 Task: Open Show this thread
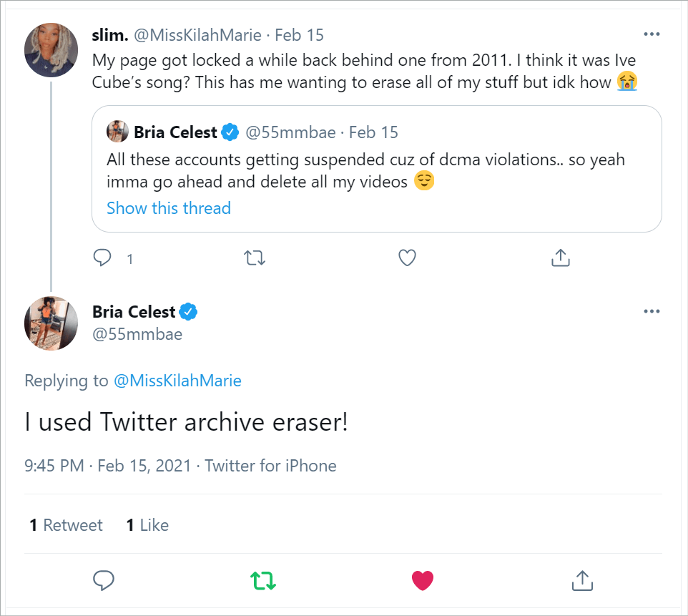click(168, 207)
